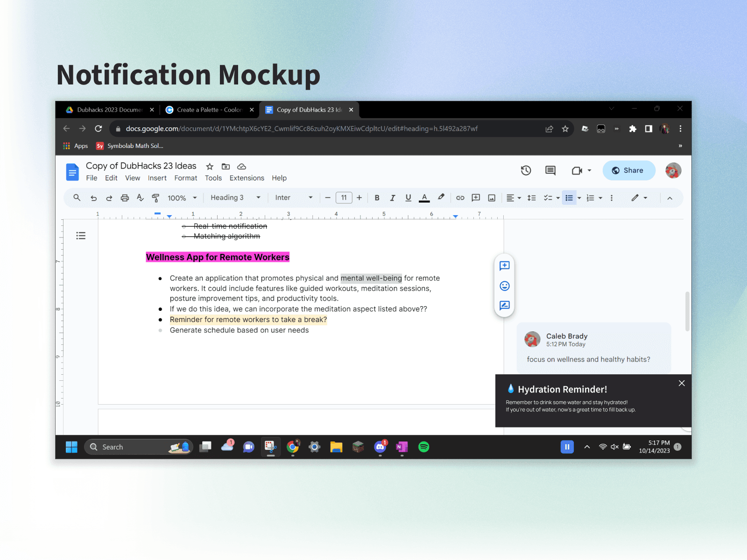Apply Italic formatting to text
The height and width of the screenshot is (560, 747).
pyautogui.click(x=393, y=197)
